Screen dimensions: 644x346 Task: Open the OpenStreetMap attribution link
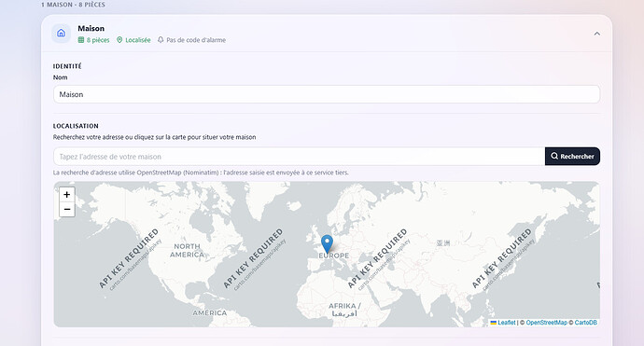click(x=546, y=323)
